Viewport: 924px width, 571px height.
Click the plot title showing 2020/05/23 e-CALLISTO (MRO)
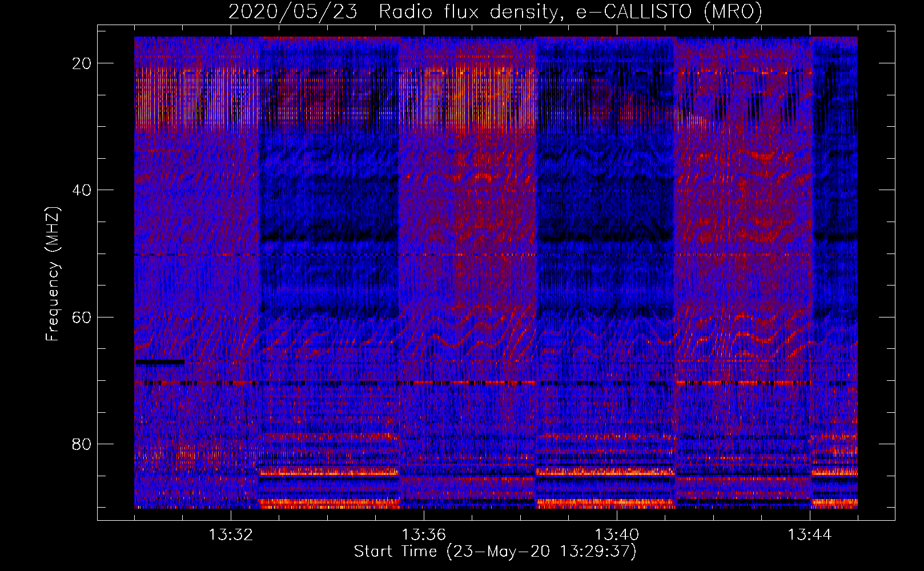(x=495, y=11)
